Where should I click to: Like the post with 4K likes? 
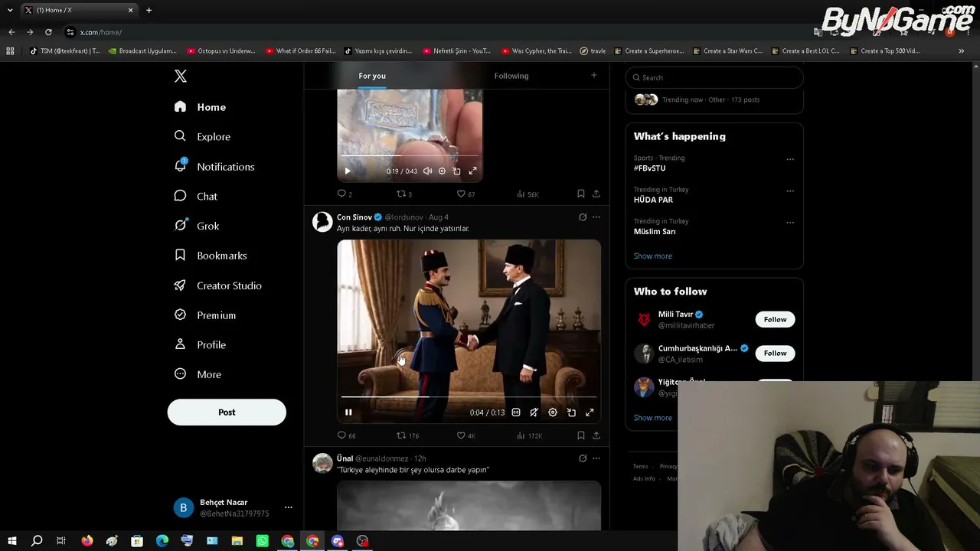pos(465,435)
